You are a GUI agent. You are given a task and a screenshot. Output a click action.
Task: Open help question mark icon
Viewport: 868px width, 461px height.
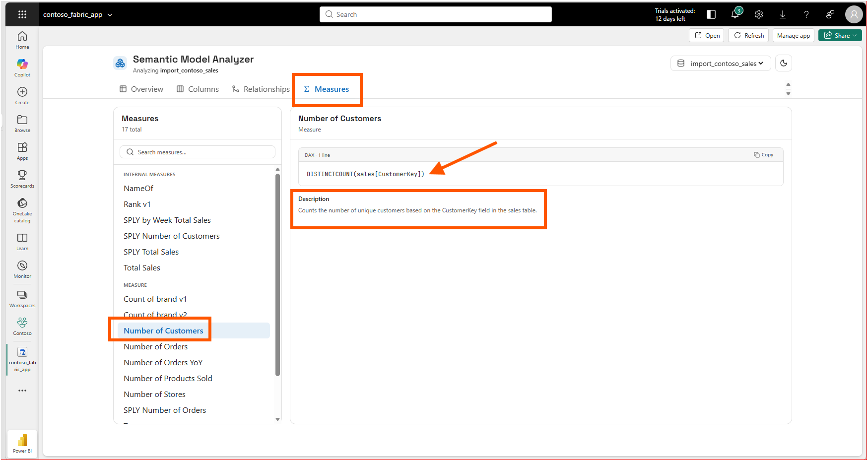point(806,14)
